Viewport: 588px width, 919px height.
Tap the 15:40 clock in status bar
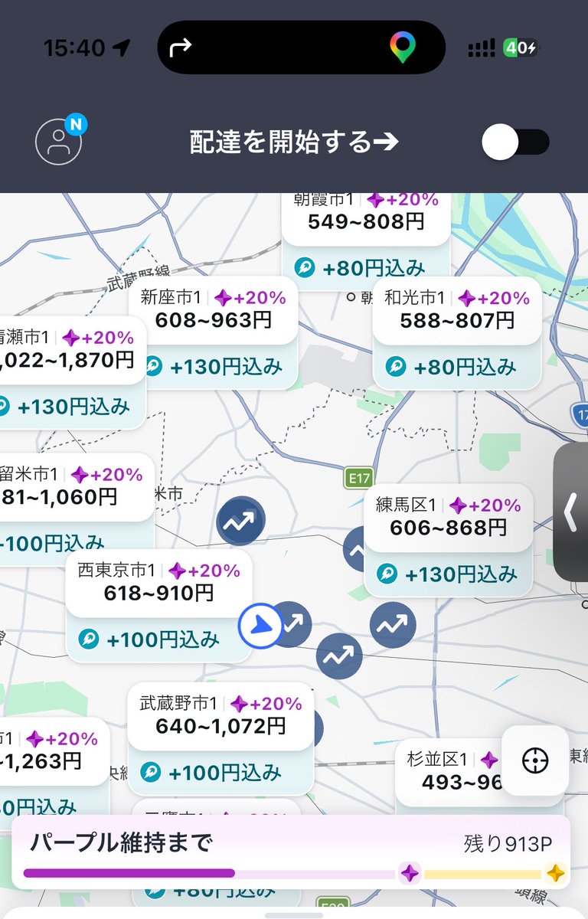coord(74,47)
